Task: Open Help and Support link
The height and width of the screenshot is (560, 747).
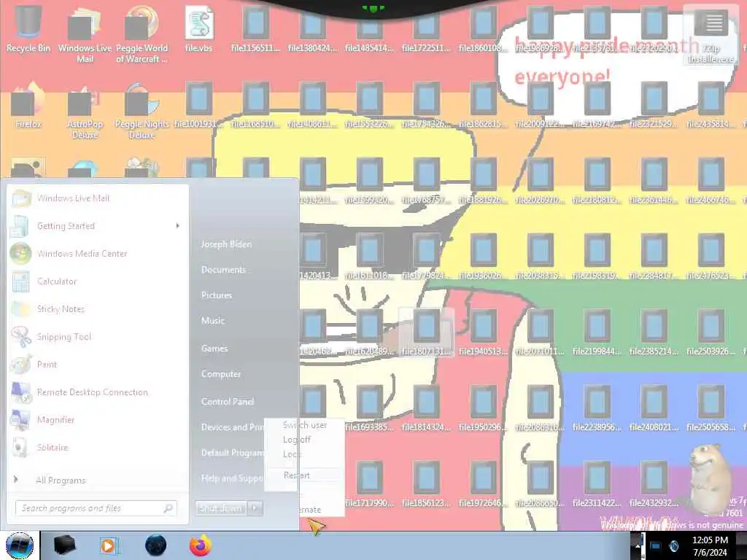Action: pos(232,478)
